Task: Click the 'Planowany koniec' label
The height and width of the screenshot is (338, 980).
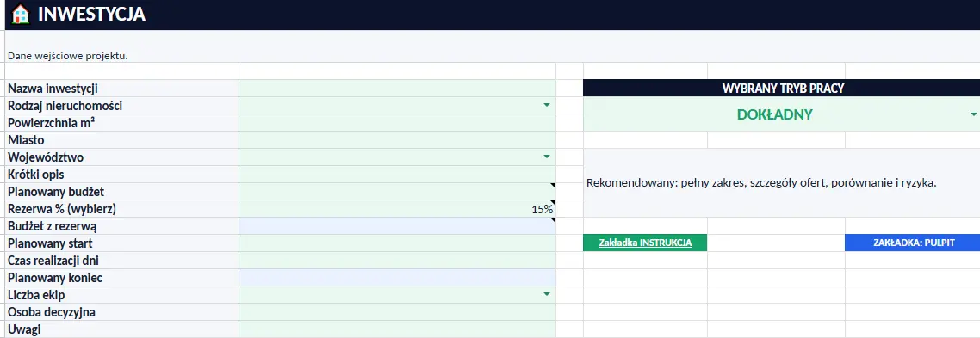Action: pos(55,278)
